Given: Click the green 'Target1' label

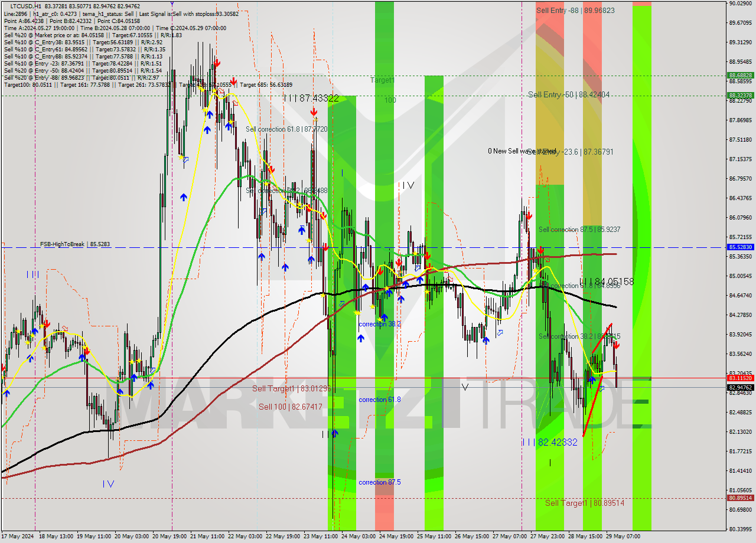Looking at the screenshot, I should 382,80.
